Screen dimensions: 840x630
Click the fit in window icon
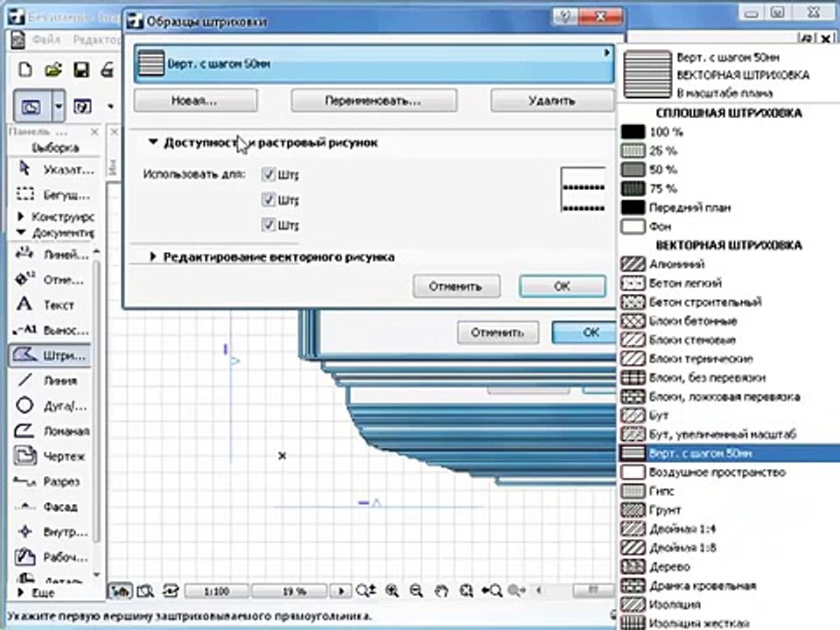coord(466,591)
